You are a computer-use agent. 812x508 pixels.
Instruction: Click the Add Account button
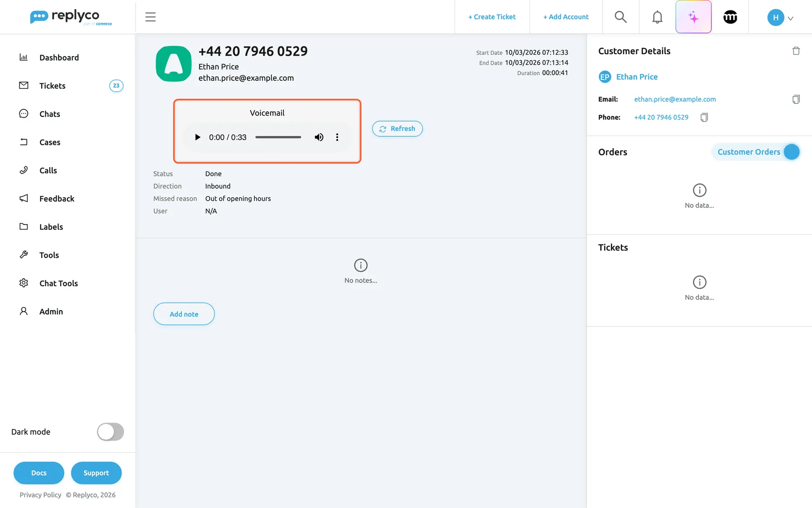[x=566, y=17]
